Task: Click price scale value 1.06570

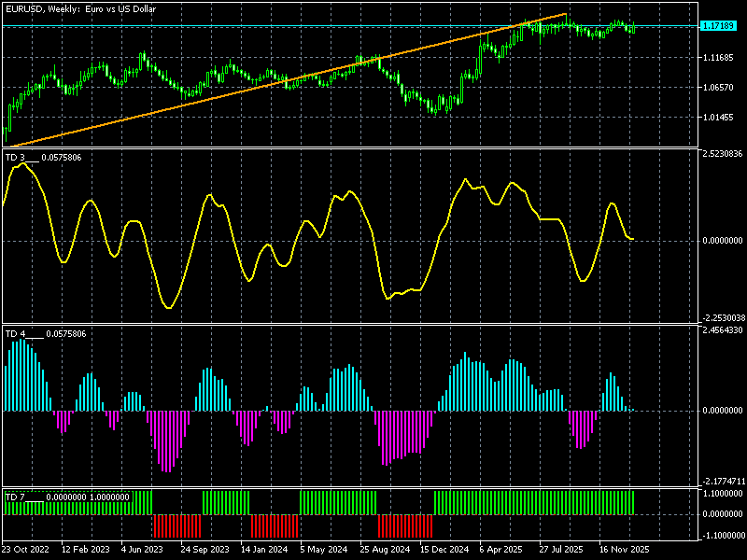Action: click(x=718, y=88)
